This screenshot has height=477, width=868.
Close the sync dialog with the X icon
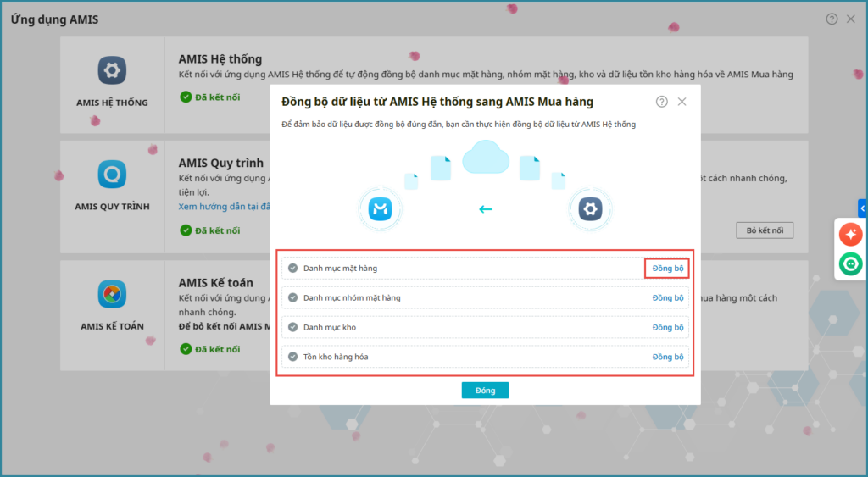point(682,102)
